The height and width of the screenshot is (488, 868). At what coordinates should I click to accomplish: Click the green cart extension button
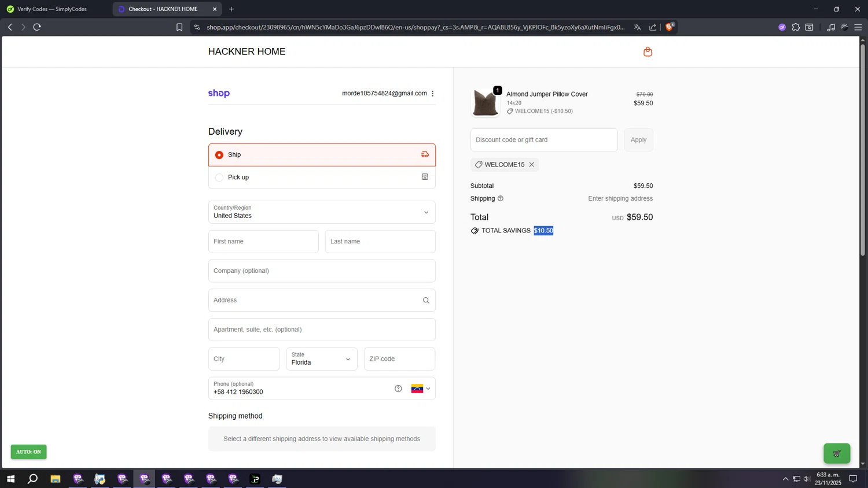pyautogui.click(x=837, y=453)
